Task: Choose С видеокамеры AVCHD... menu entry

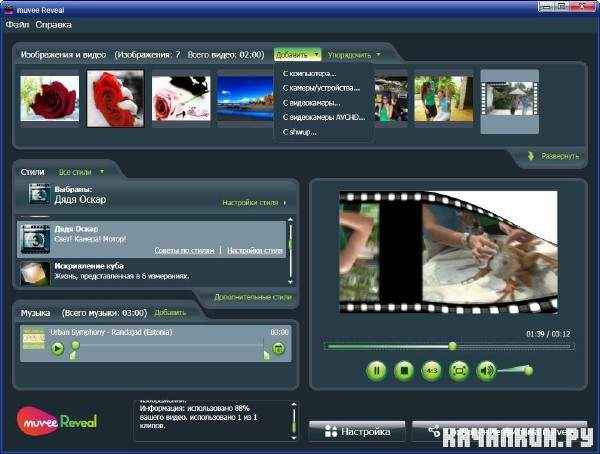Action: pos(324,118)
